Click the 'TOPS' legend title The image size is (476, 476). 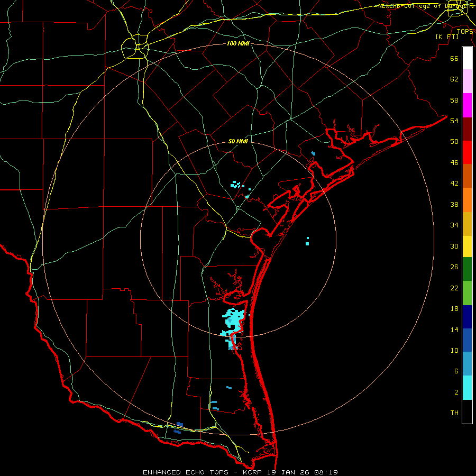point(465,32)
